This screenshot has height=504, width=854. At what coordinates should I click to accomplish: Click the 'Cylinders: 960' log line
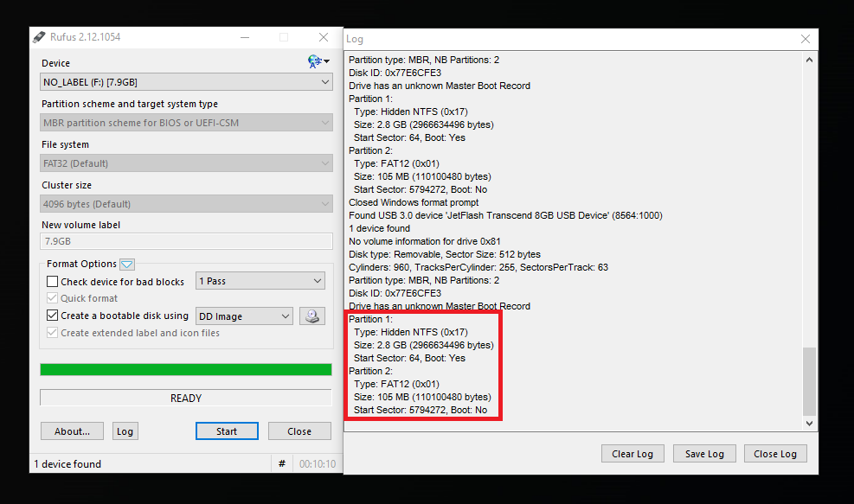point(478,267)
